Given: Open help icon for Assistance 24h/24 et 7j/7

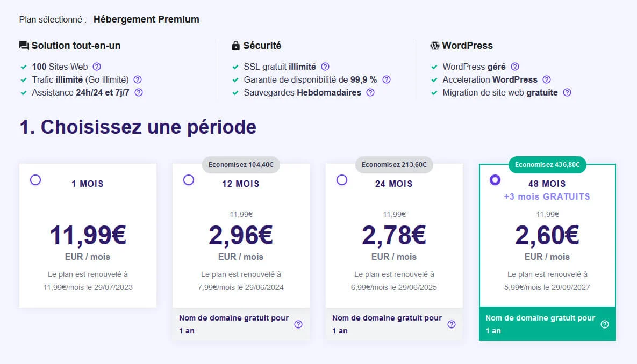Looking at the screenshot, I should pos(139,92).
